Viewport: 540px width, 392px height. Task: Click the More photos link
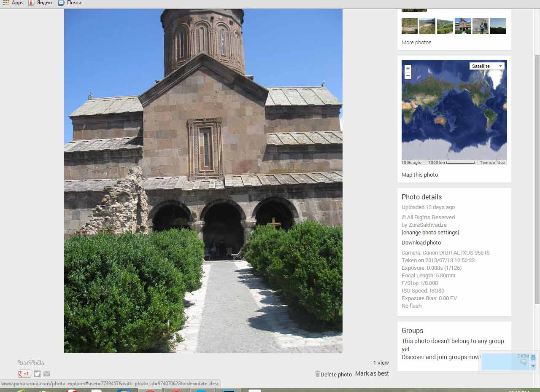[416, 43]
